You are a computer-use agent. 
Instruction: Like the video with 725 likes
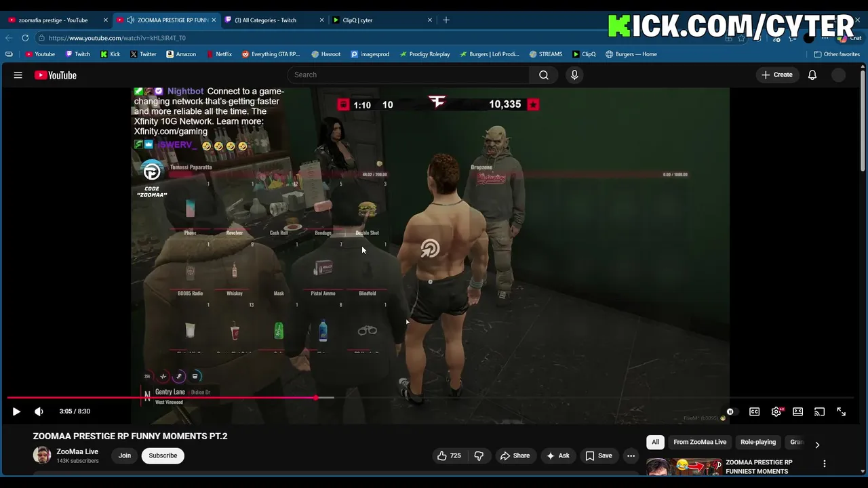(450, 455)
